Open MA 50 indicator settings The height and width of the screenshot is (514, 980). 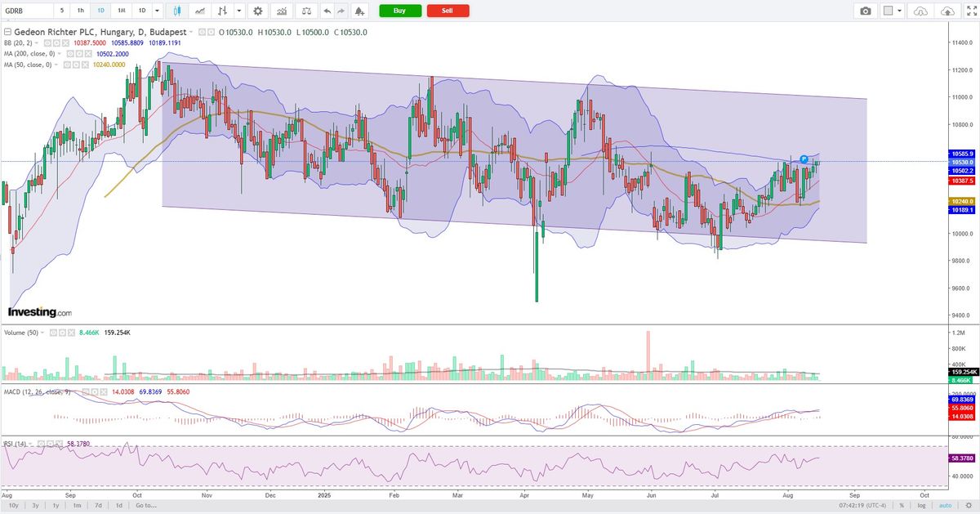point(76,65)
